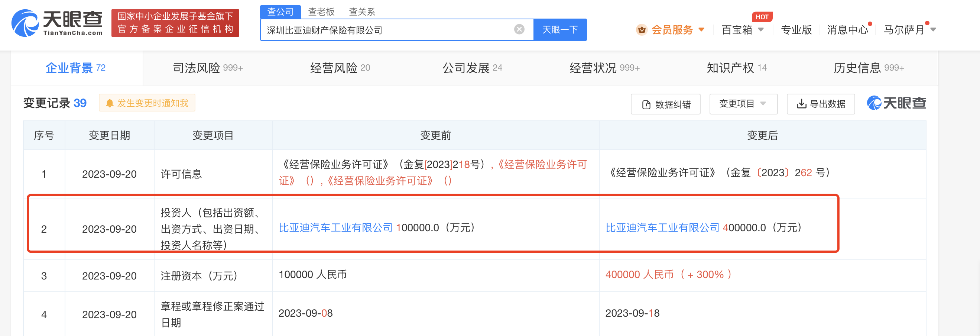Click the crown icon beside 会员服务

point(642,29)
